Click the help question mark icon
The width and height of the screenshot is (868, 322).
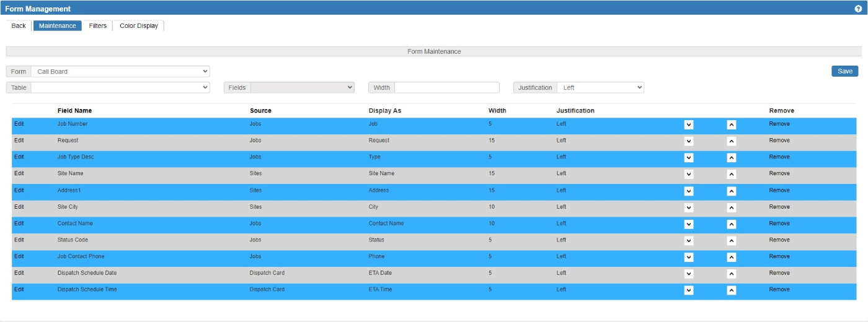tap(858, 9)
